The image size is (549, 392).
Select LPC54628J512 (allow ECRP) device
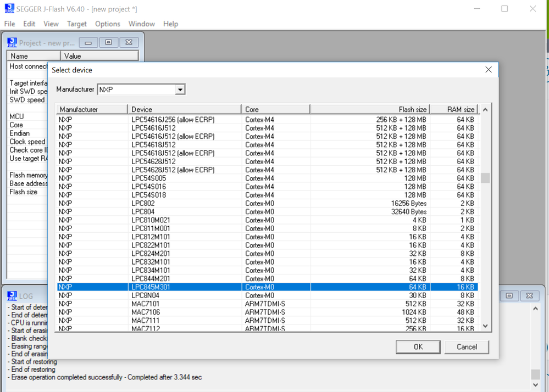[268, 170]
